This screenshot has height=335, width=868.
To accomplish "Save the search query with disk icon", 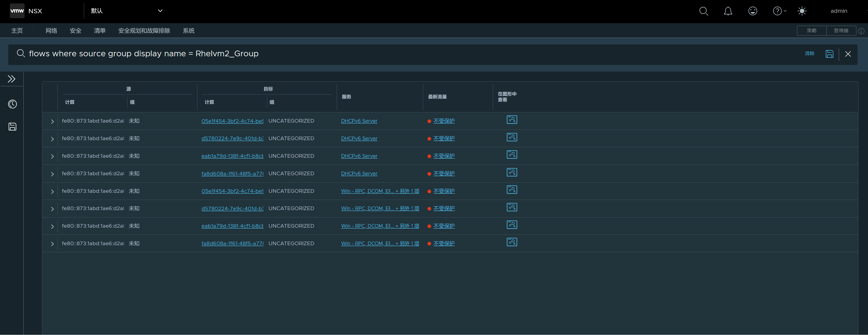I will [829, 54].
